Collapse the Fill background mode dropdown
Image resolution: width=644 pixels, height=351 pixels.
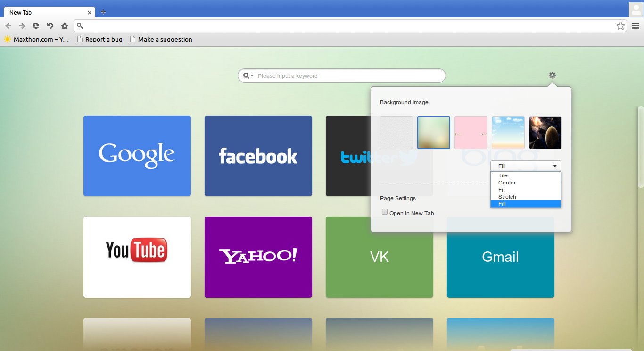coord(526,166)
